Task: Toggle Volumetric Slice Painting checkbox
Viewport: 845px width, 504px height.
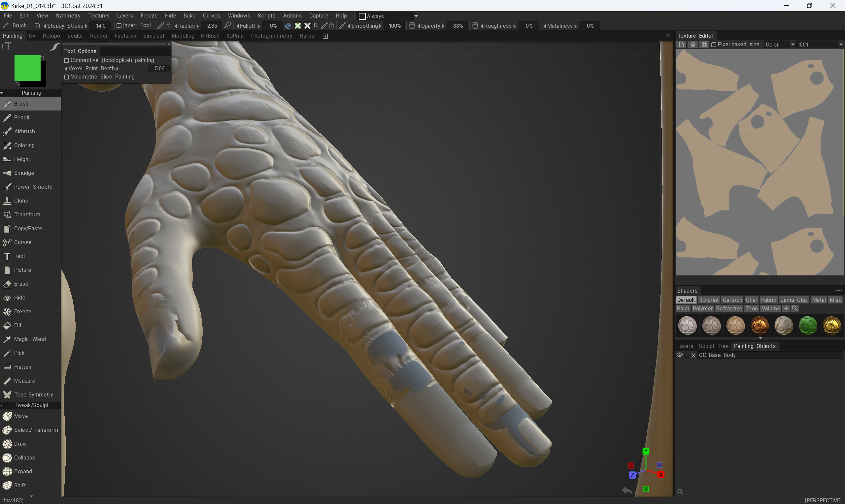Action: 67,77
